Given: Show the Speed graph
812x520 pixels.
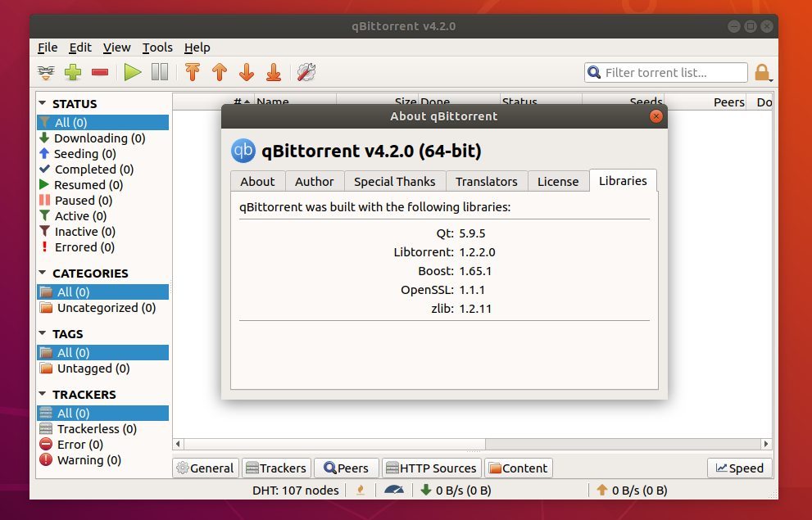Looking at the screenshot, I should tap(740, 468).
